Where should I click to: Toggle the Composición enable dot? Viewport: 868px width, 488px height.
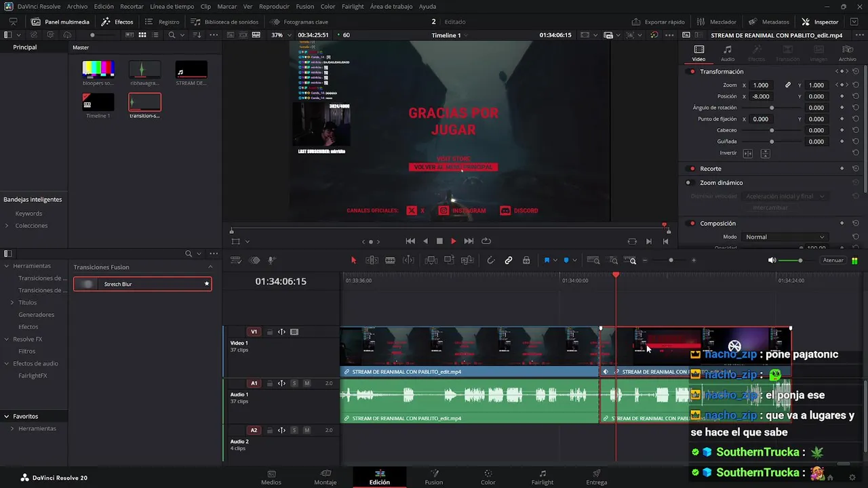tap(692, 223)
